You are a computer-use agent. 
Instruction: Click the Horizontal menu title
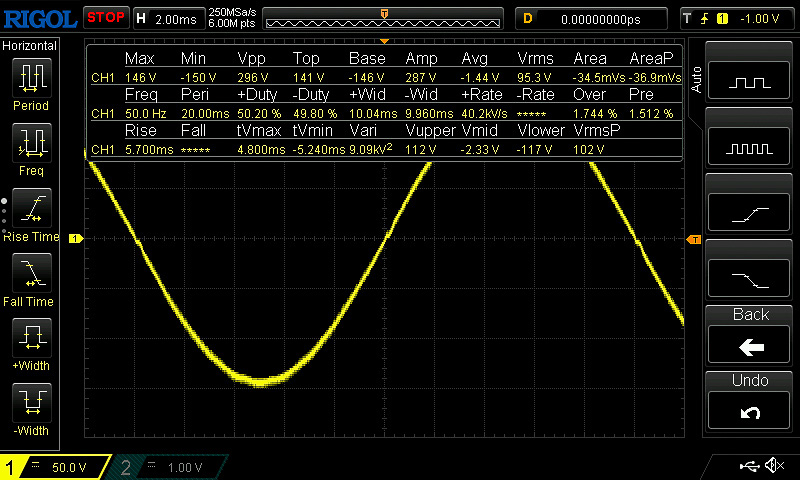(x=29, y=46)
